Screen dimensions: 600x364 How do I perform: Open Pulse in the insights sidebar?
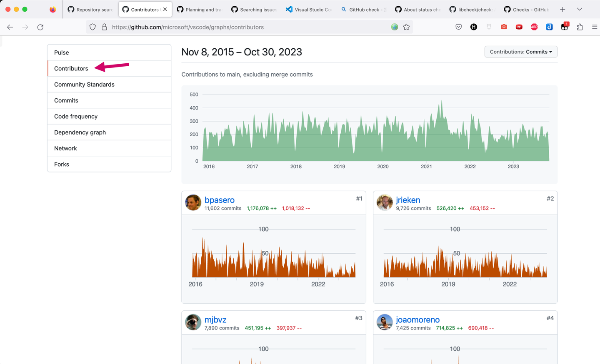tap(109, 52)
